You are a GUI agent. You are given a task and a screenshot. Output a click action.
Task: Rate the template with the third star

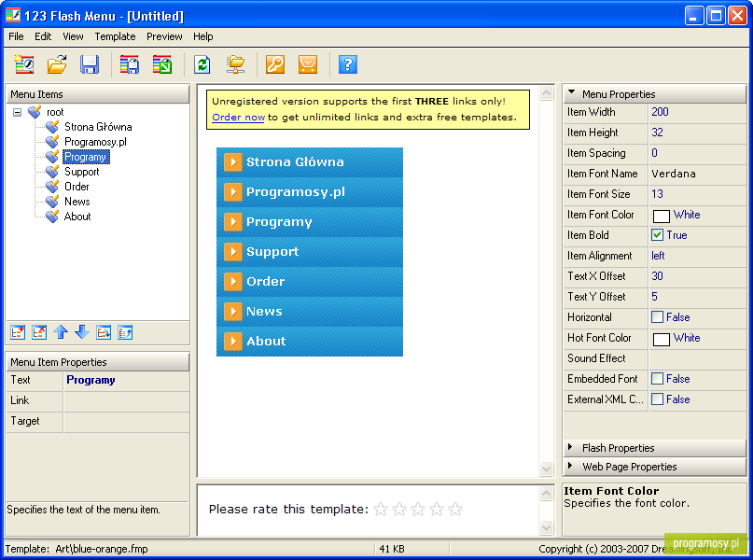coord(418,509)
